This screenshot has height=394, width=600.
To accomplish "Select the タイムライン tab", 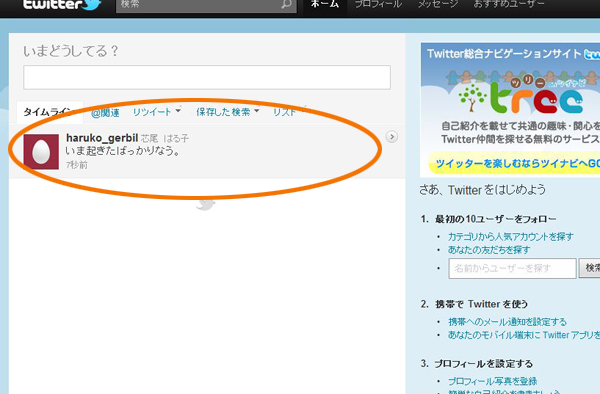I will click(x=49, y=112).
